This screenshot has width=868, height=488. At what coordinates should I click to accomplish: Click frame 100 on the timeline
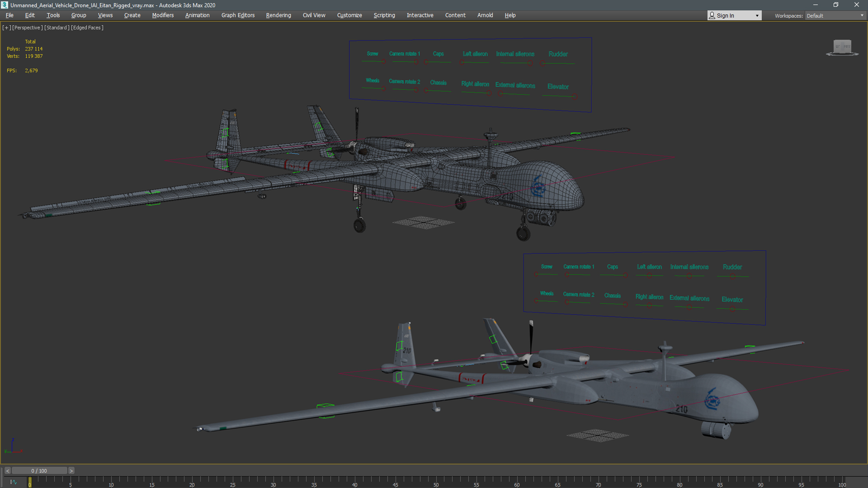(x=842, y=483)
